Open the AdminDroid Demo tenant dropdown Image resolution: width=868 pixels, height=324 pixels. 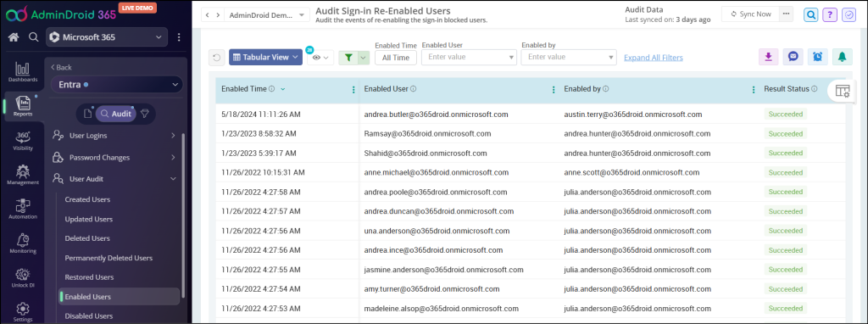[267, 15]
